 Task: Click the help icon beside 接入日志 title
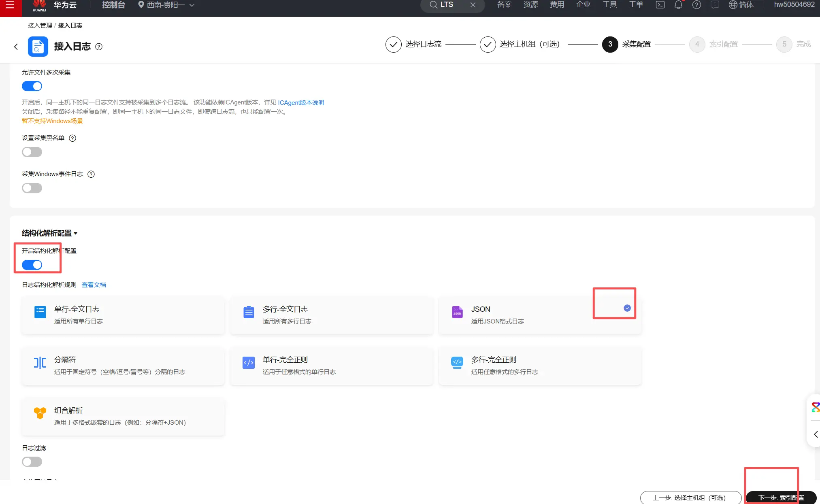coord(99,47)
